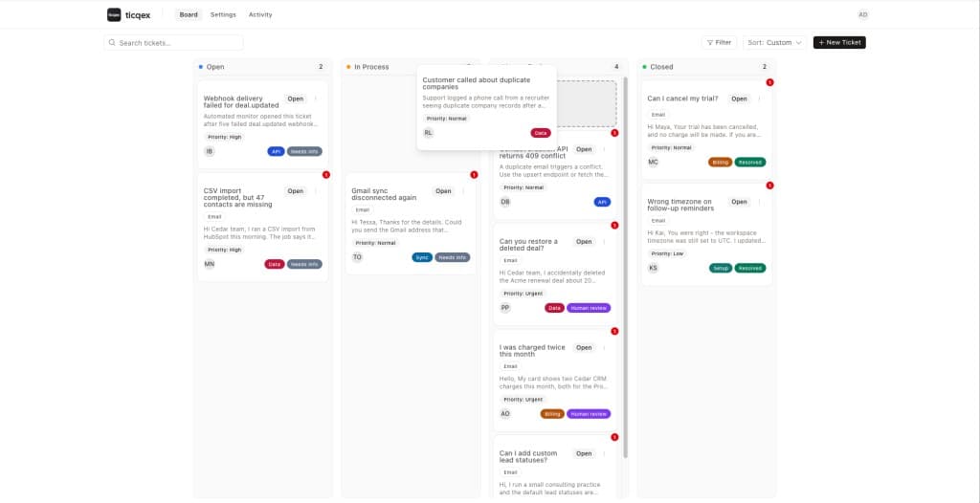980x503 pixels.
Task: Open more options on Wrong timezone ticket
Action: tap(759, 202)
